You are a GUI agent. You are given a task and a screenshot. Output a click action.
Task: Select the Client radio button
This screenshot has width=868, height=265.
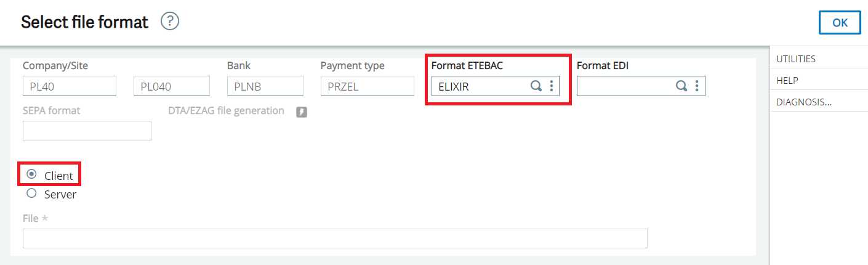pyautogui.click(x=32, y=175)
